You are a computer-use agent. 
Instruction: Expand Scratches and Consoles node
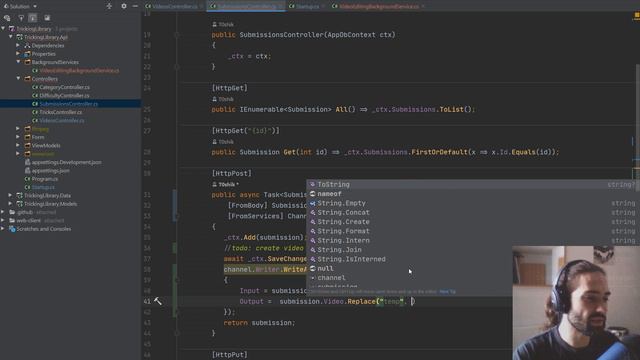tap(3, 229)
